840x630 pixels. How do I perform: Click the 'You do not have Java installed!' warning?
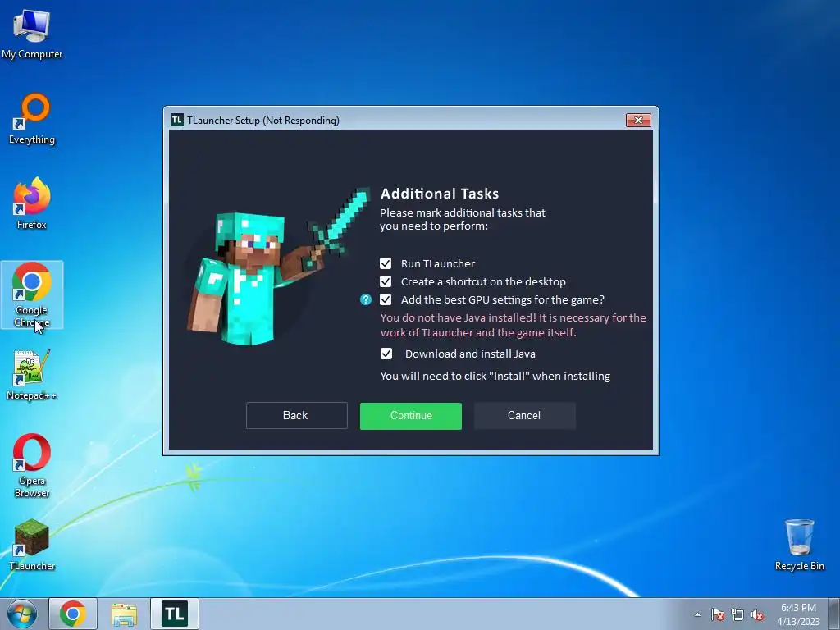[514, 325]
